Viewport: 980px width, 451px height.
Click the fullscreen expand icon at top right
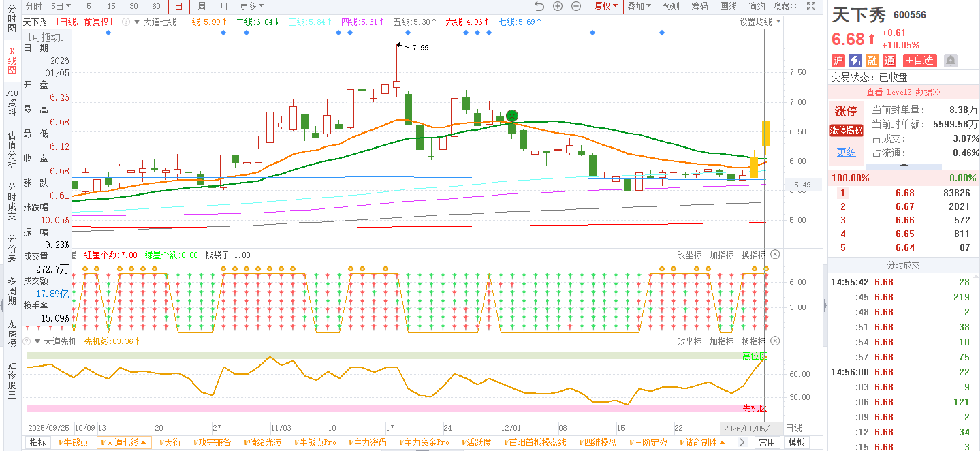click(x=810, y=7)
